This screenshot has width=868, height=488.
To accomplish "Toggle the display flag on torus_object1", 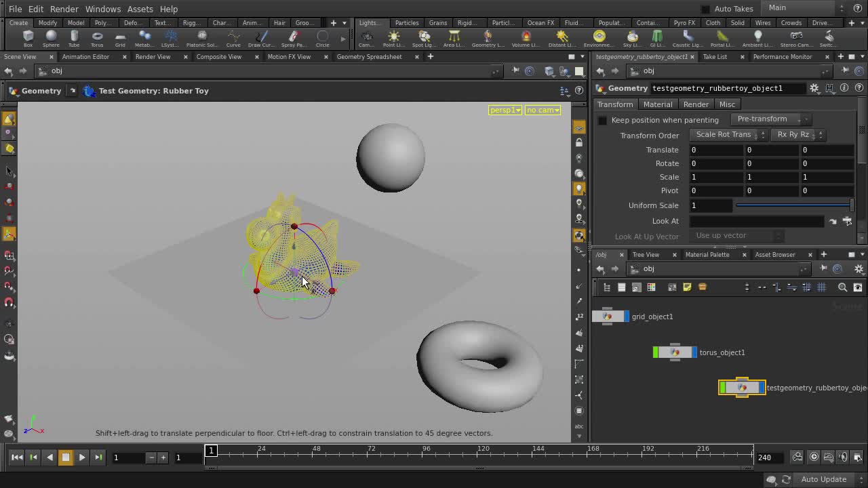I will [693, 352].
